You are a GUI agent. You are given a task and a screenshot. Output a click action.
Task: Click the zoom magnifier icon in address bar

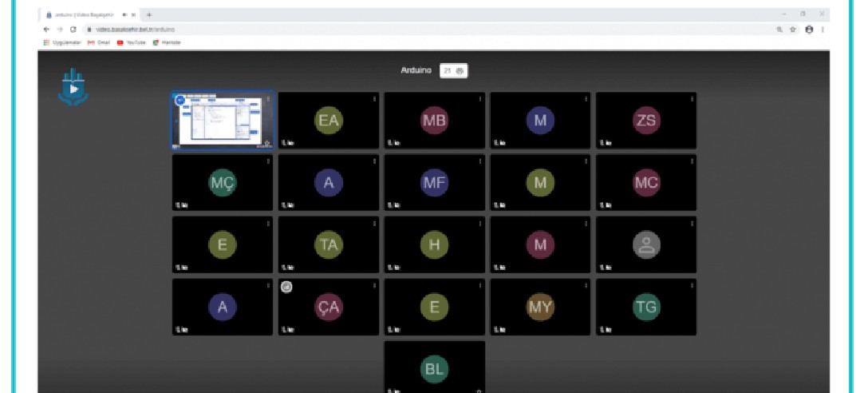tap(779, 29)
